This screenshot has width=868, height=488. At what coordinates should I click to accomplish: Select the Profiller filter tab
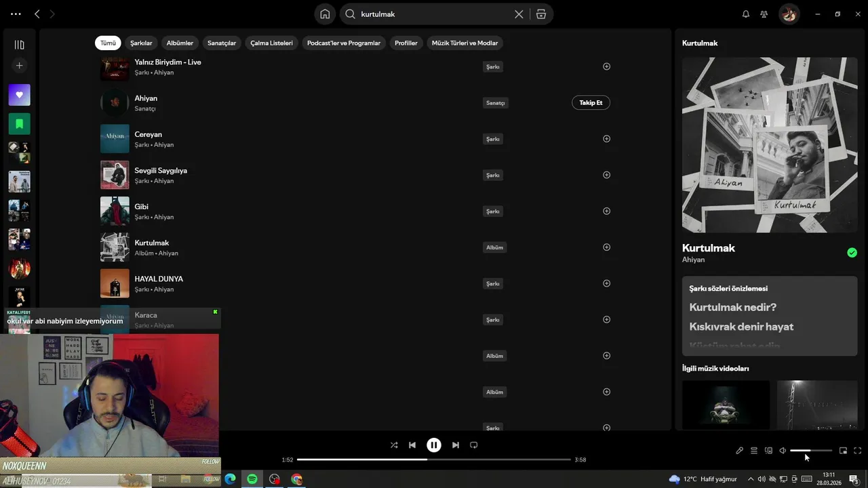tap(406, 43)
